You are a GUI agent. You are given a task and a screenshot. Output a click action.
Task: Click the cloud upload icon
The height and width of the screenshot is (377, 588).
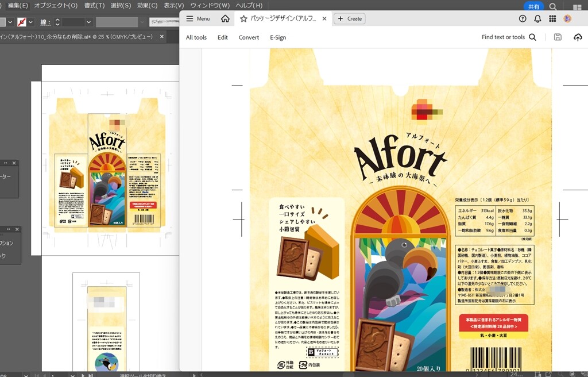[x=578, y=37]
